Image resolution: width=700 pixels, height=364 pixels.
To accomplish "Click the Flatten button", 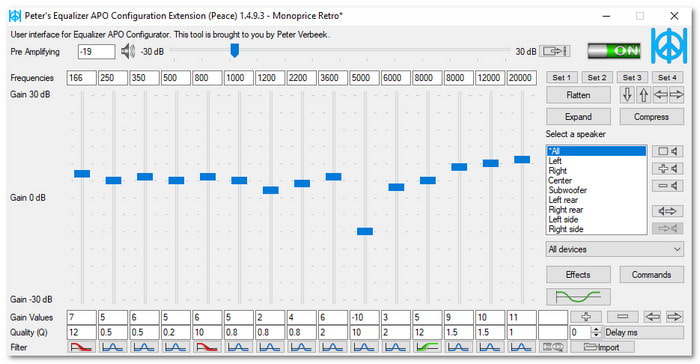I will 578,95.
